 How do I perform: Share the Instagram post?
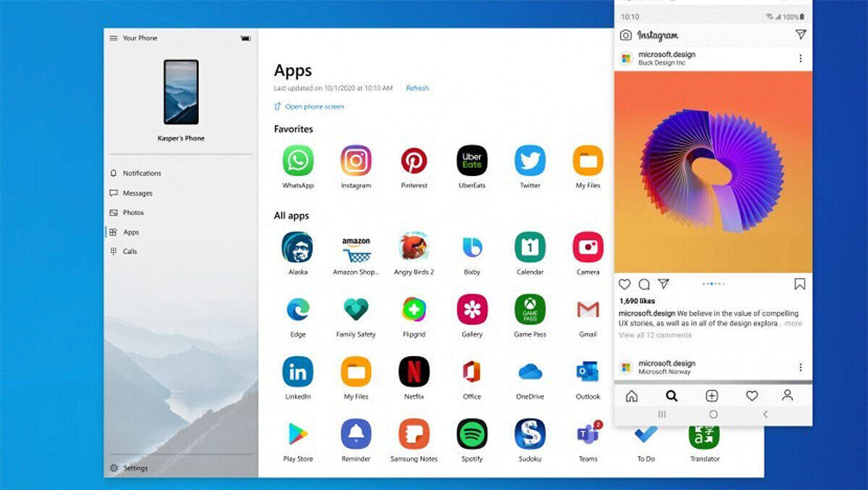click(663, 284)
